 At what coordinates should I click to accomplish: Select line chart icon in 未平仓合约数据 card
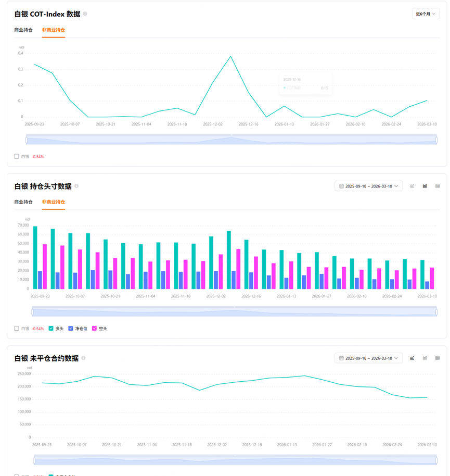412,358
